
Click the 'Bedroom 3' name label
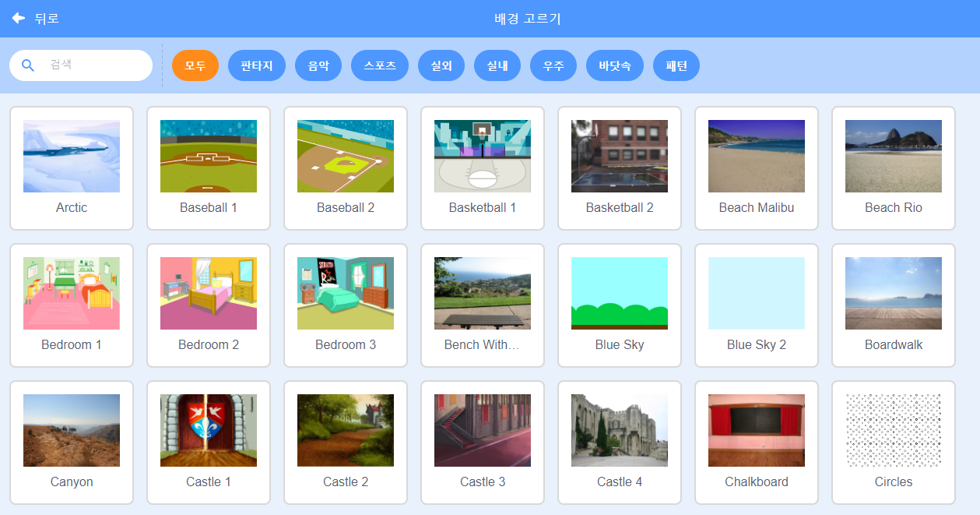[346, 344]
